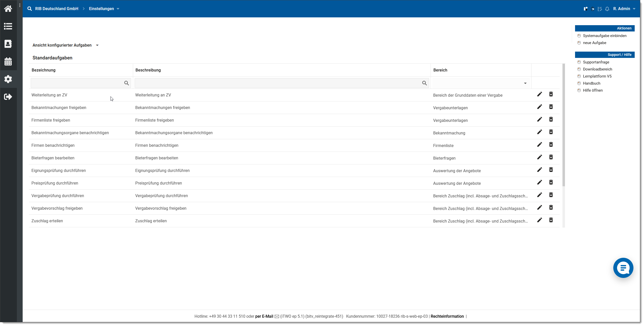Viewport: 644px width, 326px height.
Task: Edit the Firmenliste freigeben task
Action: click(x=539, y=119)
